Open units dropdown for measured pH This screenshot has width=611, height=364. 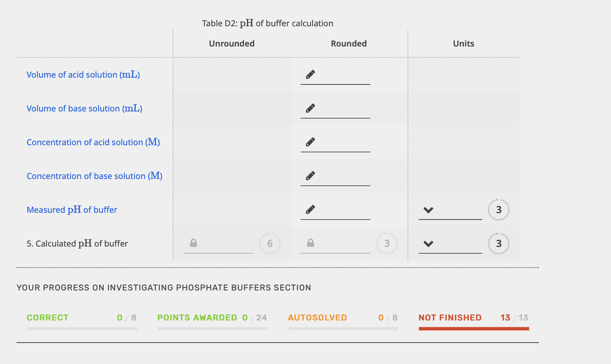(x=428, y=210)
